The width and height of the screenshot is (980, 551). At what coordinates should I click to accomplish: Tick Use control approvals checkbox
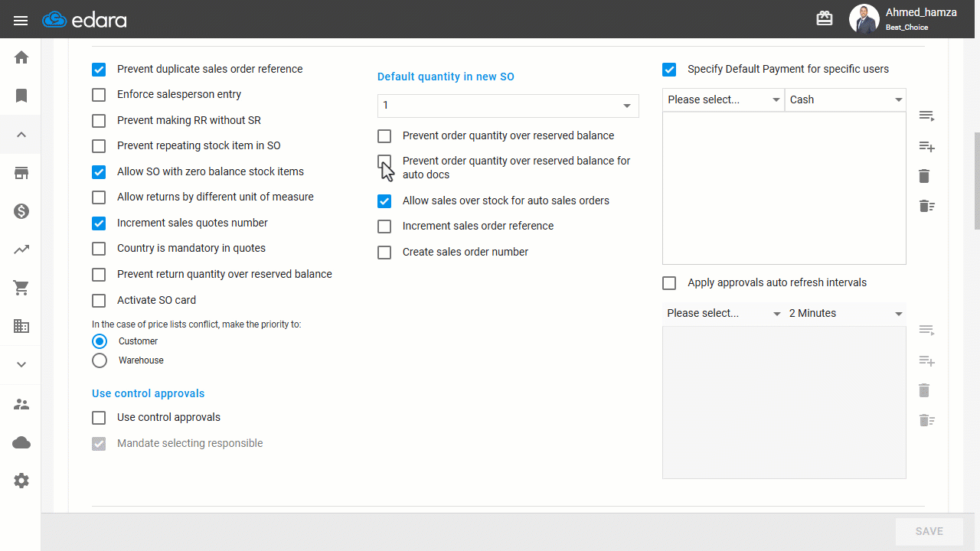[x=99, y=418]
